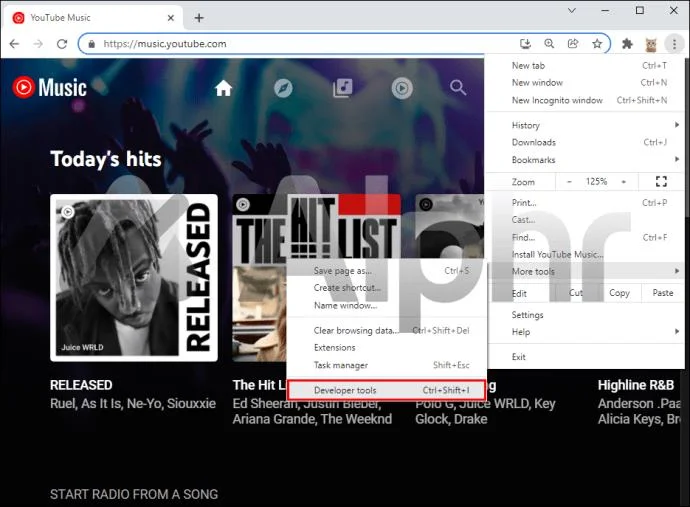Expand the Help submenu
Screen dimensions: 690x507
point(585,332)
